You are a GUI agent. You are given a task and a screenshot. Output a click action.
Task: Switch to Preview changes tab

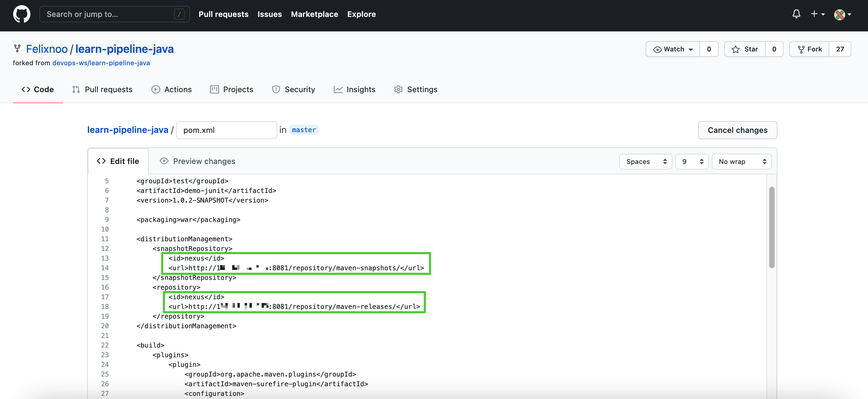point(198,161)
